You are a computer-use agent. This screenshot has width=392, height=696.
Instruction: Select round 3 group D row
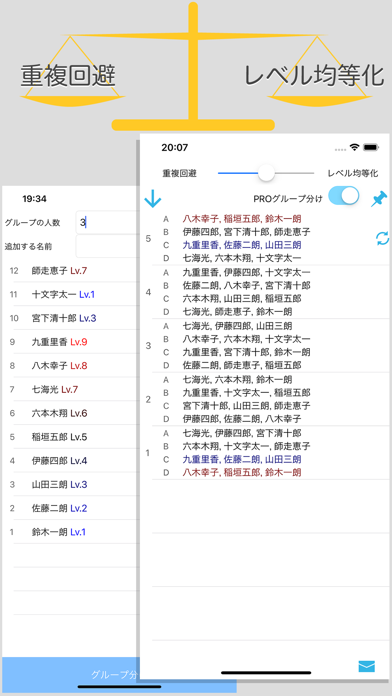271,365
